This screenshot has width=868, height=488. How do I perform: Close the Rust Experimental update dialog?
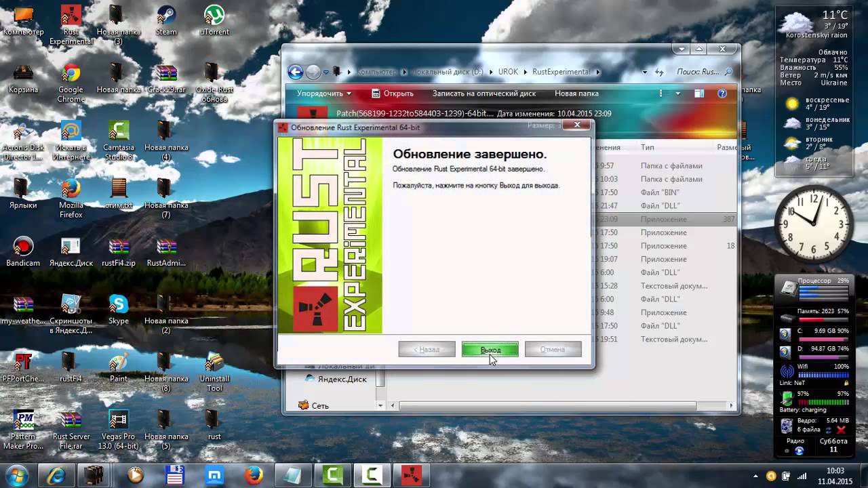tap(577, 125)
